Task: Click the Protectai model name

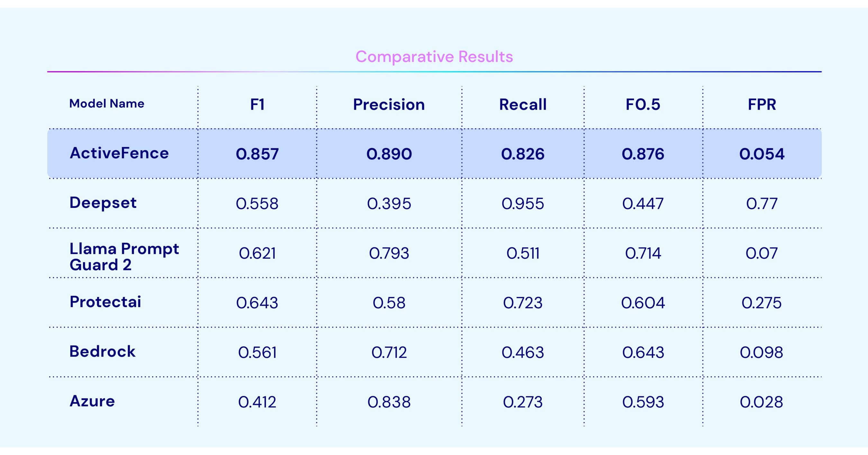Action: [x=105, y=302]
